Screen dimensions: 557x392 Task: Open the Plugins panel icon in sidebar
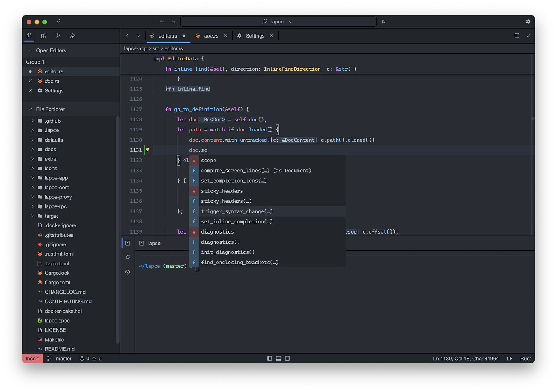44,36
